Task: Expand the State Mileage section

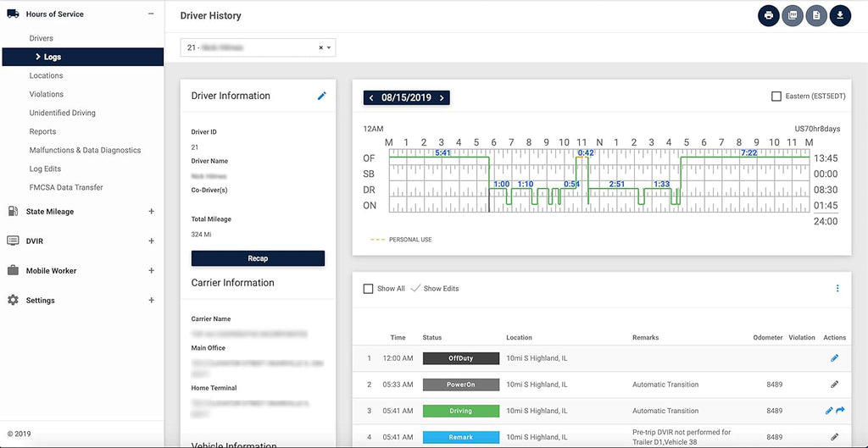Action: point(151,211)
